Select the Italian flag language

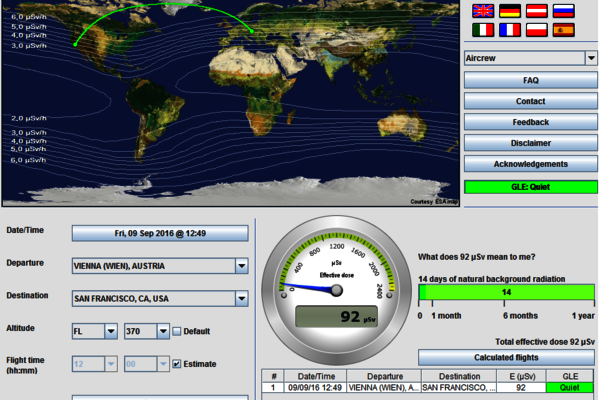[483, 30]
